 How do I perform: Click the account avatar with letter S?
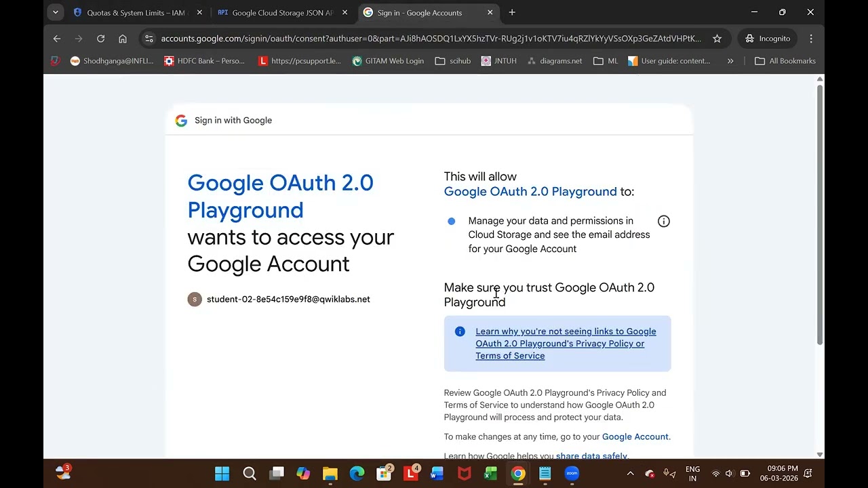pyautogui.click(x=195, y=299)
